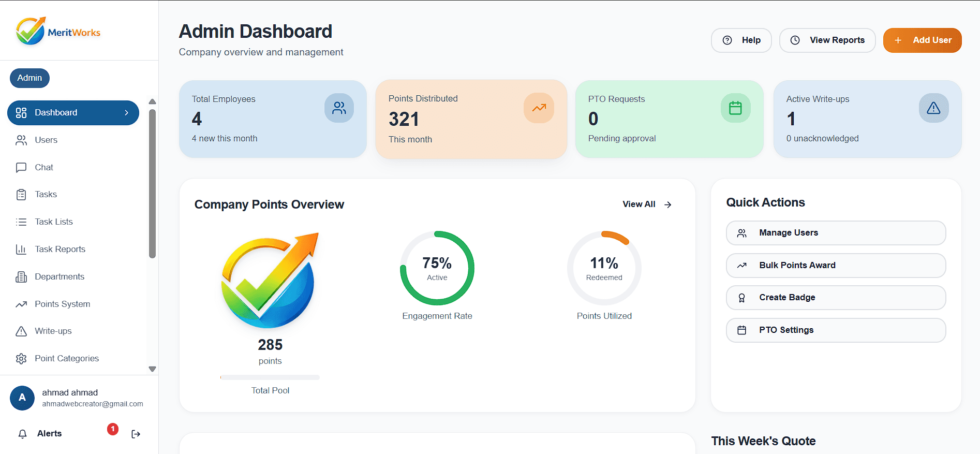Viewport: 980px width, 454px height.
Task: Open View Reports from the header
Action: (x=827, y=40)
